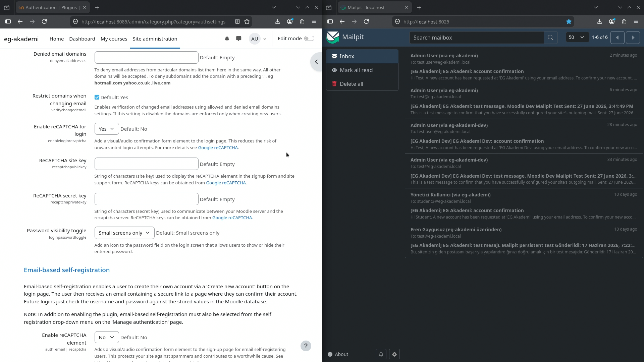The height and width of the screenshot is (362, 644).
Task: Reload the Moodle page in left browser
Action: click(x=44, y=21)
